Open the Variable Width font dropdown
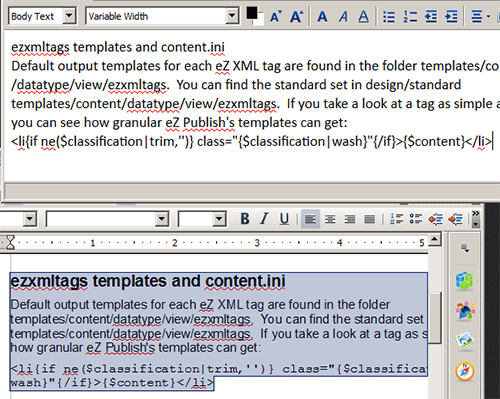The height and width of the screenshot is (399, 500). coord(232,16)
